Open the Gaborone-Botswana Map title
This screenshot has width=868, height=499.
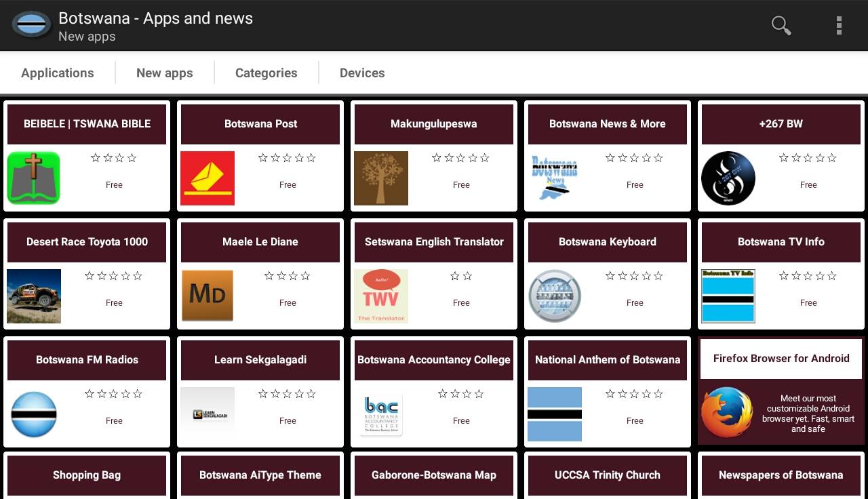[434, 475]
